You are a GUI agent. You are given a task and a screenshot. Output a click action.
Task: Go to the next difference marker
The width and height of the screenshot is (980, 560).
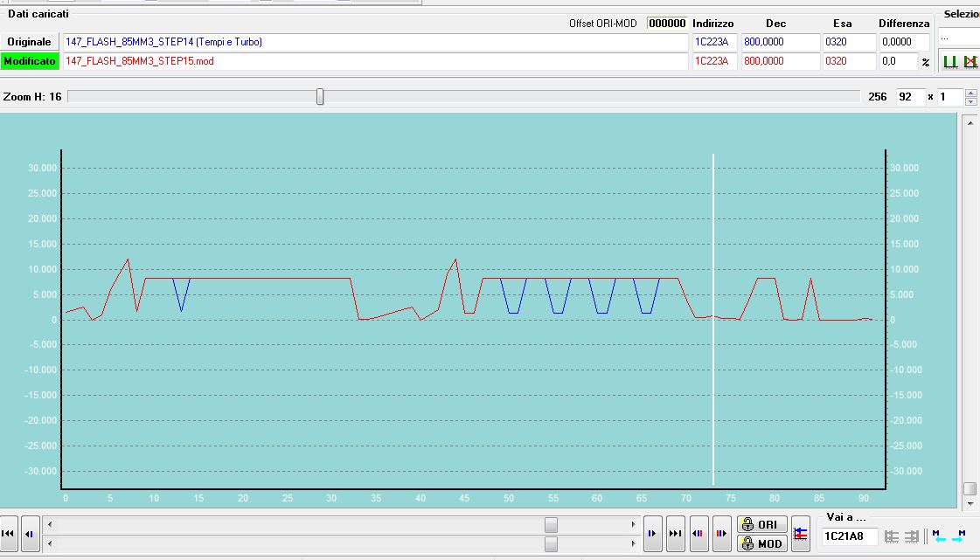click(721, 534)
